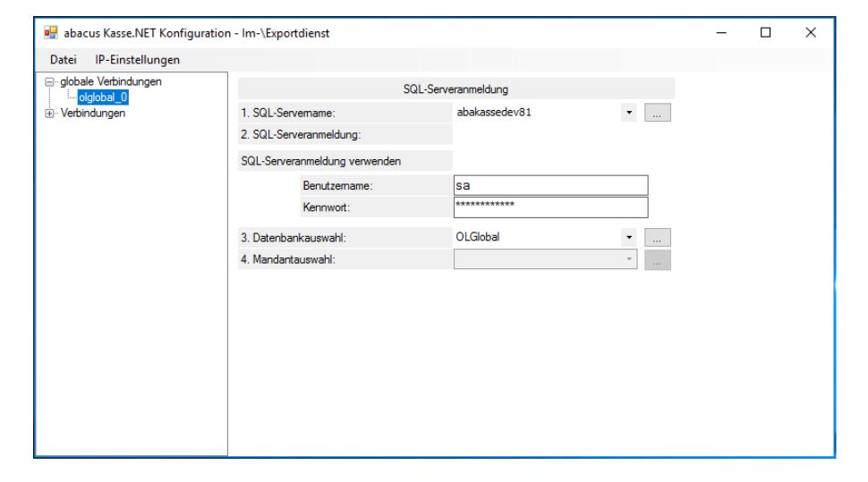Maximize the Konfiguration window
The width and height of the screenshot is (868, 482).
point(766,33)
